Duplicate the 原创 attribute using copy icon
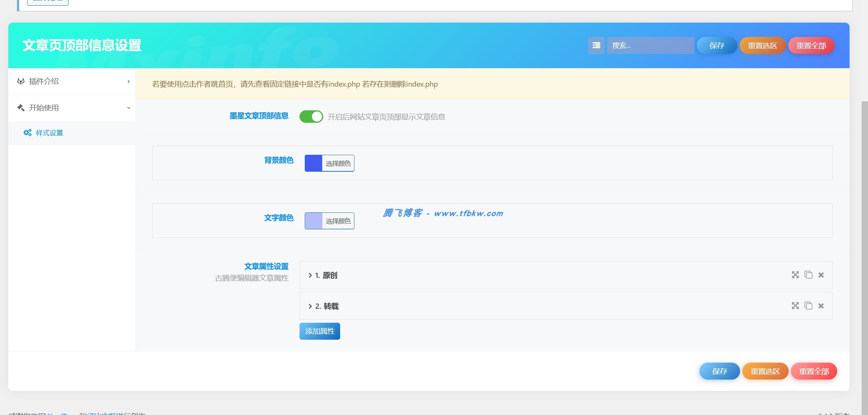Image resolution: width=868 pixels, height=415 pixels. coord(808,275)
